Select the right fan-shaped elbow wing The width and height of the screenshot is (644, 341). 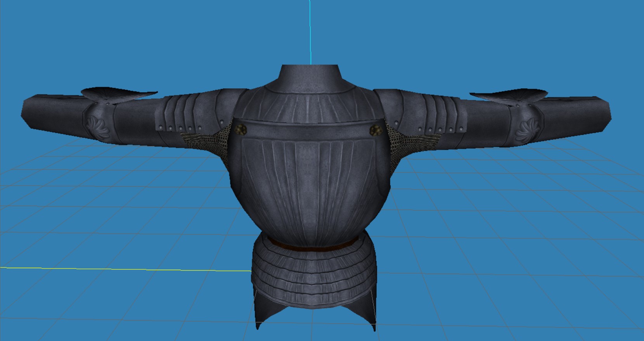point(509,96)
